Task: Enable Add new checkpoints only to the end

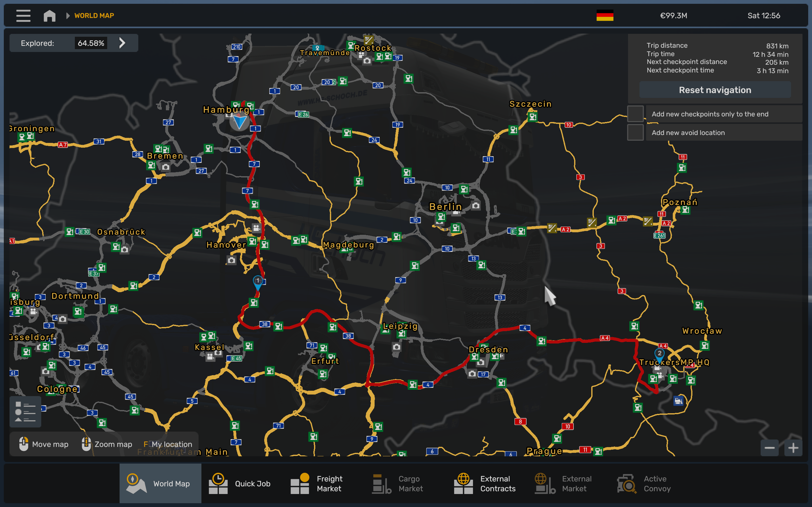Action: (x=635, y=114)
